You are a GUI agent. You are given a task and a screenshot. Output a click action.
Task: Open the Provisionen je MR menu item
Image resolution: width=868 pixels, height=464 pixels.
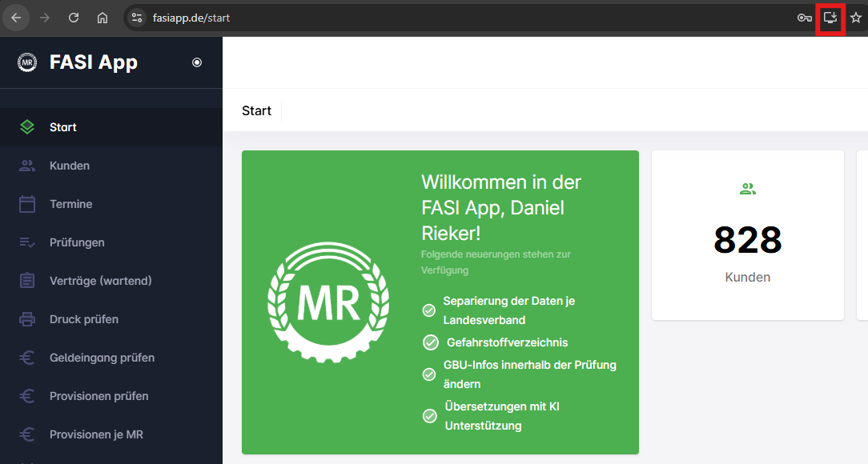tap(96, 434)
